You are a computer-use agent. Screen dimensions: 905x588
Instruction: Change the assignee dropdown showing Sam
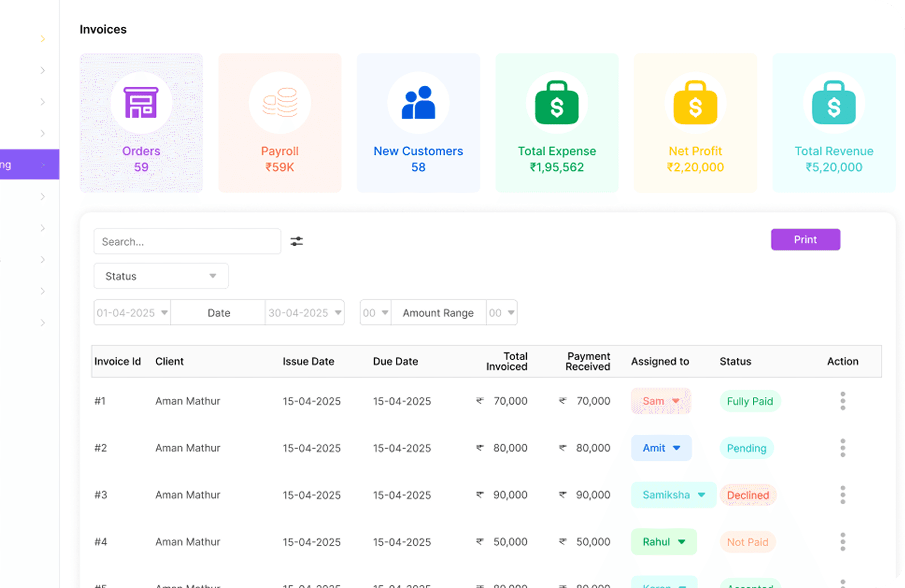point(660,401)
